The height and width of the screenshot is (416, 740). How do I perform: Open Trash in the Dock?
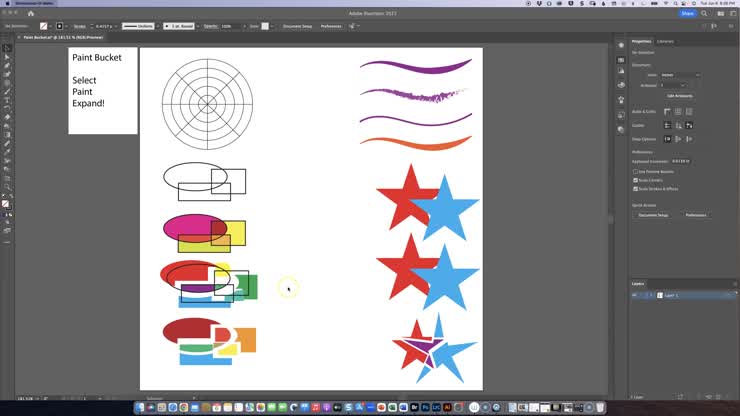pos(600,408)
